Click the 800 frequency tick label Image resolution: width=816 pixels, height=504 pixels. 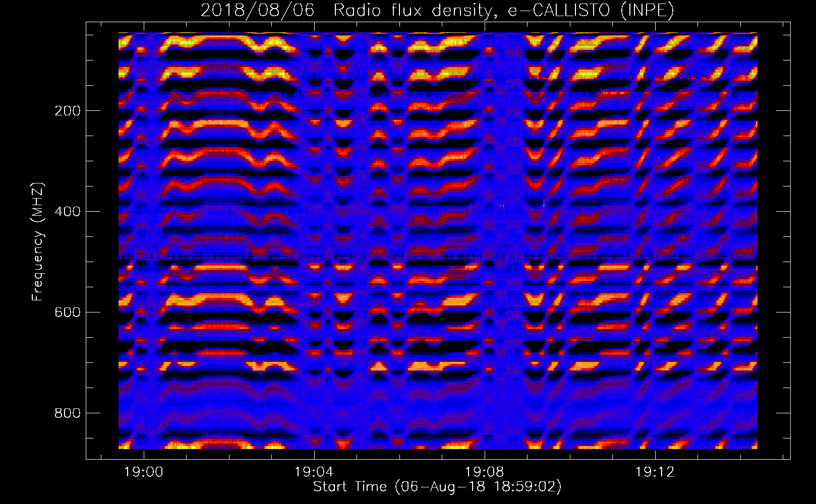[x=68, y=413]
